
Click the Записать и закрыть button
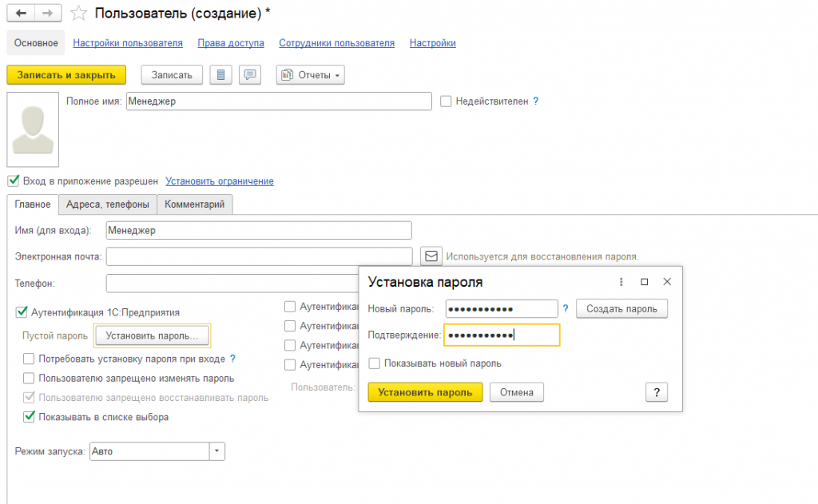(66, 75)
